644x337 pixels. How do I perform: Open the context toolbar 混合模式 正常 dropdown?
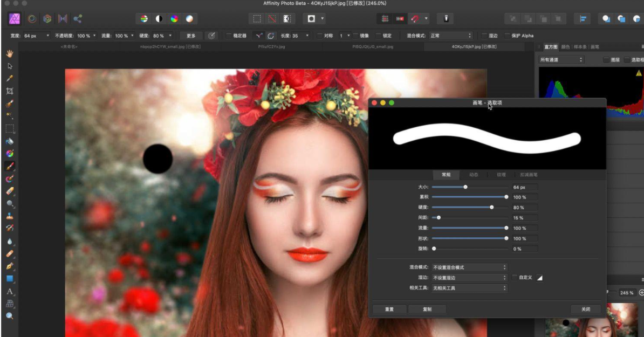coord(451,36)
